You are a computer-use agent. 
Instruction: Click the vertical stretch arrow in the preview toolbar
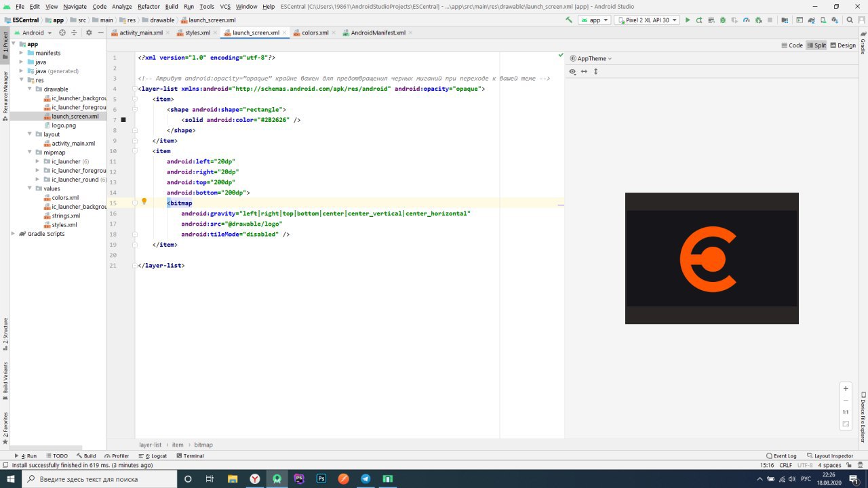[x=595, y=71]
